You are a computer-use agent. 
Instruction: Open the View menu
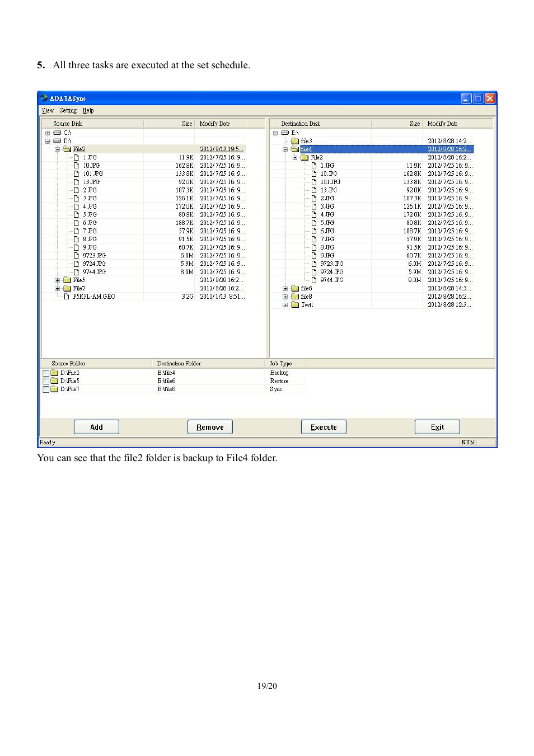click(x=48, y=111)
